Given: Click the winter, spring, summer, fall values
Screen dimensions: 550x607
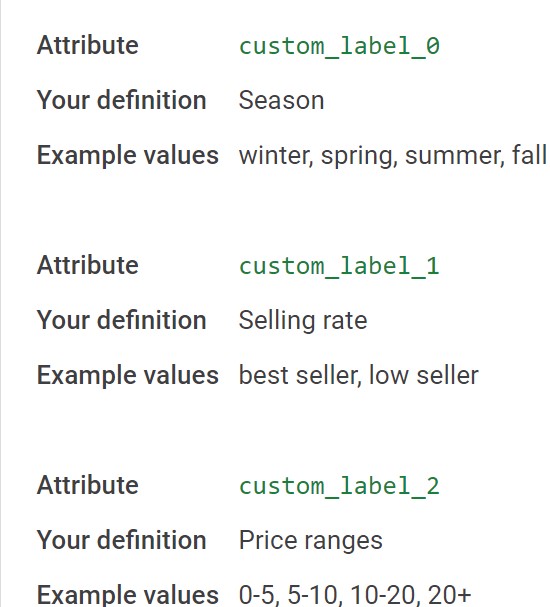Looking at the screenshot, I should click(393, 156).
